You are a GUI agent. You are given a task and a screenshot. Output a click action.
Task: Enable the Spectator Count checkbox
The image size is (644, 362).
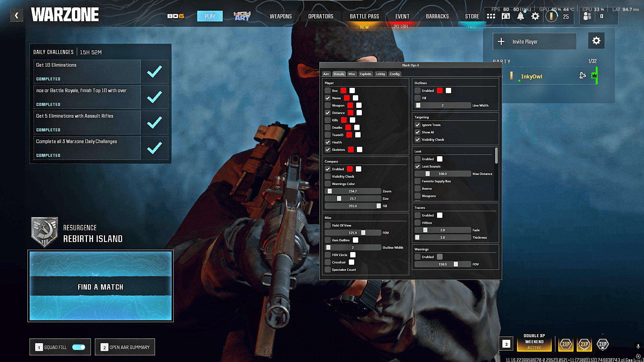tap(328, 269)
